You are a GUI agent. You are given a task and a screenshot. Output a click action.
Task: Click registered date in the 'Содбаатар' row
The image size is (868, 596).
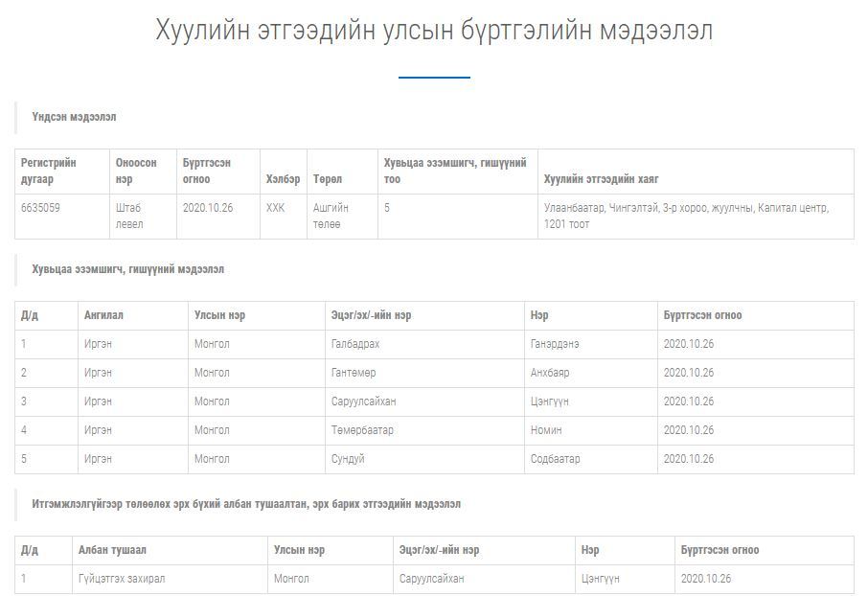tap(689, 459)
